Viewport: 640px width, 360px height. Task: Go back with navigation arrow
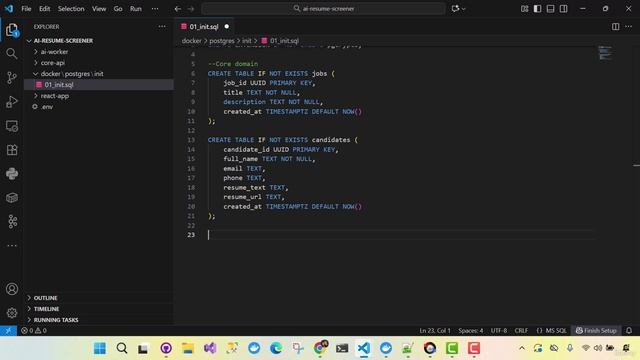178,9
